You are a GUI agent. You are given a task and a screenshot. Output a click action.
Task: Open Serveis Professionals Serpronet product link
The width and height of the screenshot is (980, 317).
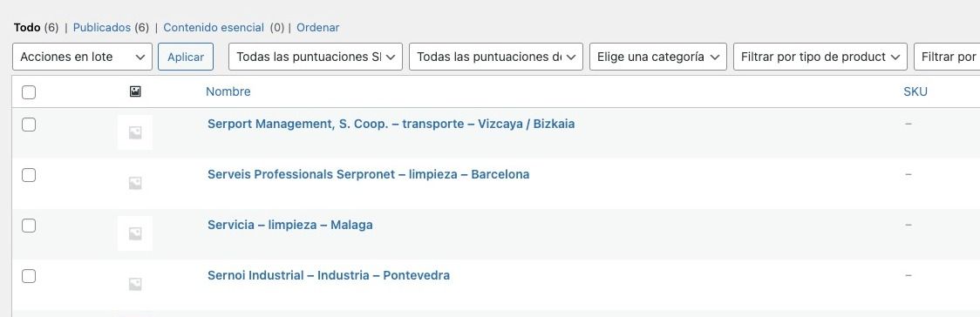(368, 175)
